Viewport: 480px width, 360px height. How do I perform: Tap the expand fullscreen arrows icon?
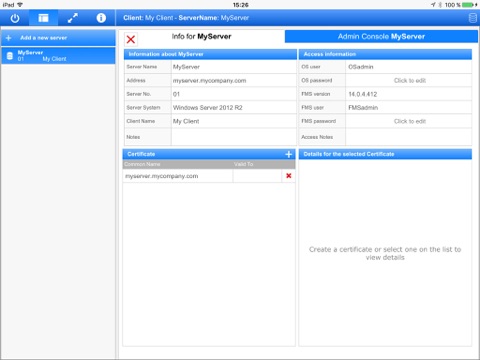coord(73,18)
